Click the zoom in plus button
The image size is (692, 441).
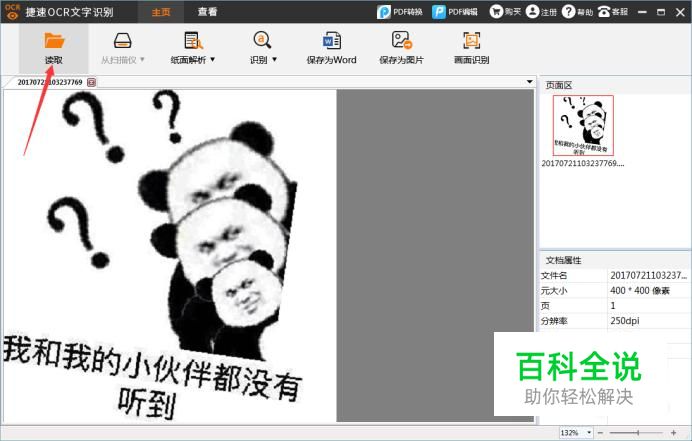673,433
